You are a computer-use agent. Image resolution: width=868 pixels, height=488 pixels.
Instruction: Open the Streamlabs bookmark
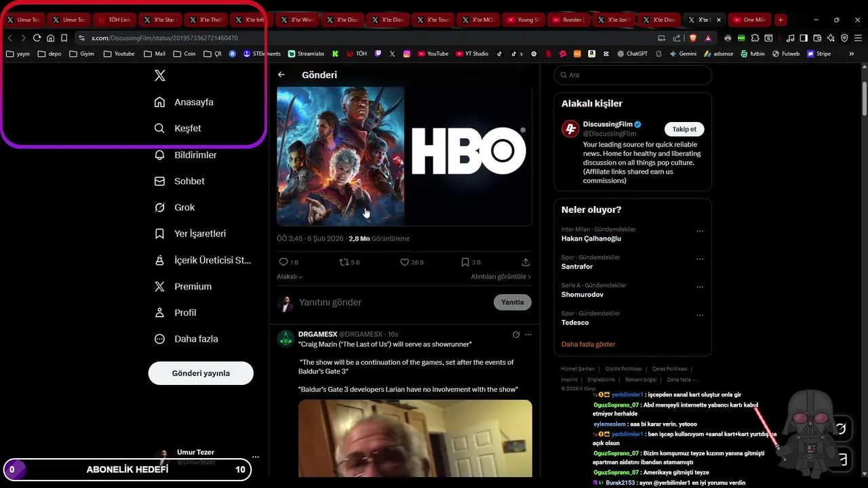306,54
